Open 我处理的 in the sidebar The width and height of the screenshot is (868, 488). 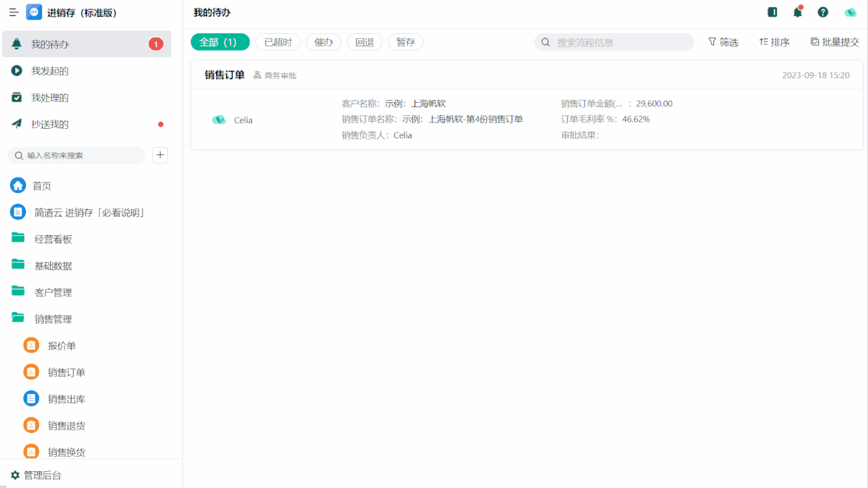(87, 98)
